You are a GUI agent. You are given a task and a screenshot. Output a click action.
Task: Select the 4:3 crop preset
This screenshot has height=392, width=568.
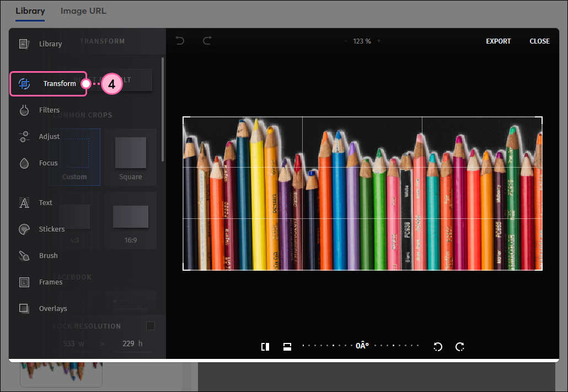coord(74,221)
